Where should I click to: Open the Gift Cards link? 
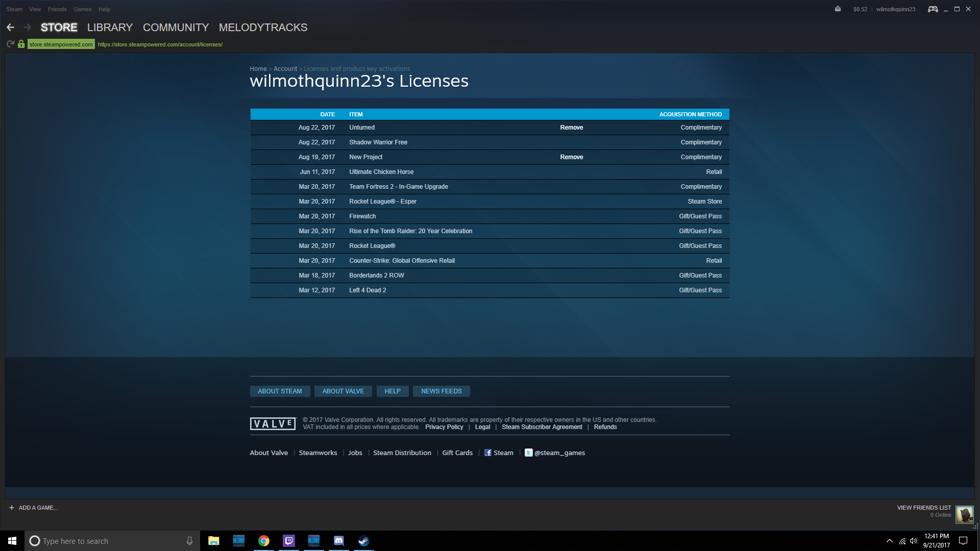click(457, 453)
